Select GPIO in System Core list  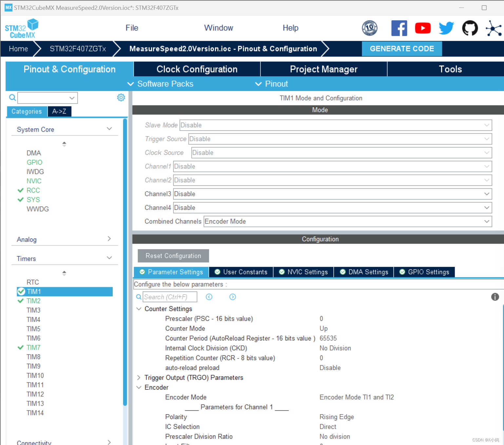tap(34, 162)
